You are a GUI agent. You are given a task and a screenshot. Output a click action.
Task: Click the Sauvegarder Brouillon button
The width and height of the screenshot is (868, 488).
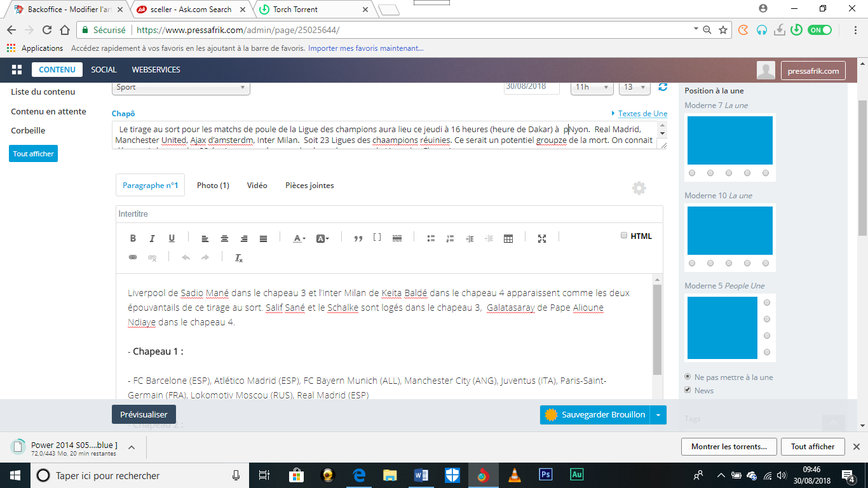(595, 415)
